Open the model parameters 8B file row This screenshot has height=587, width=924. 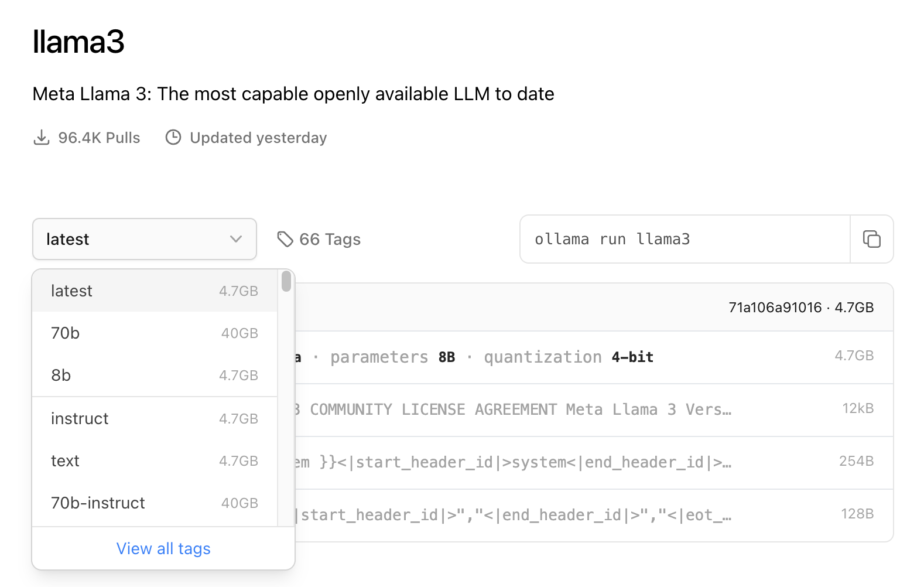point(586,357)
